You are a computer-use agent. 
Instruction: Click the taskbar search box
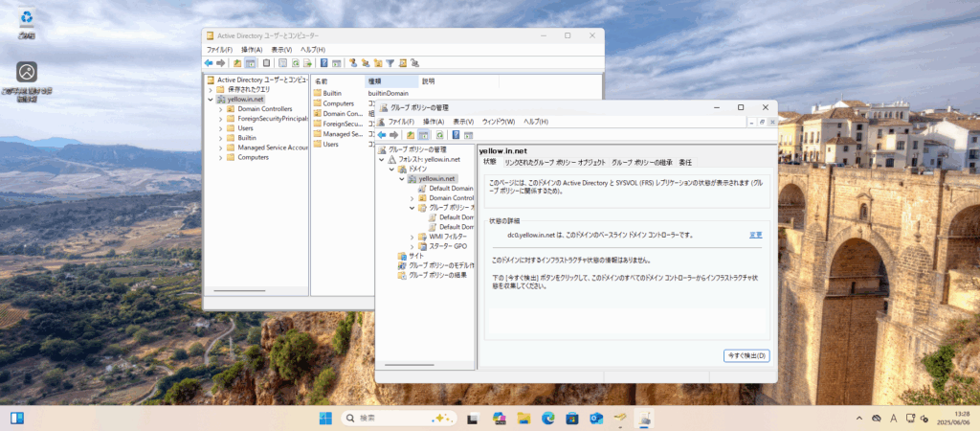[399, 418]
